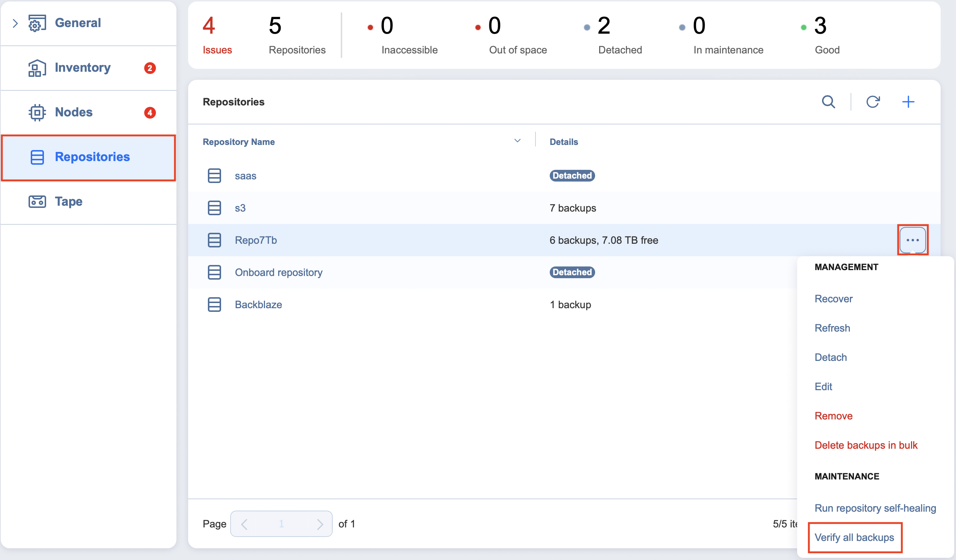Click the Repositories sidebar icon
Screen dimensions: 956x560
click(37, 157)
